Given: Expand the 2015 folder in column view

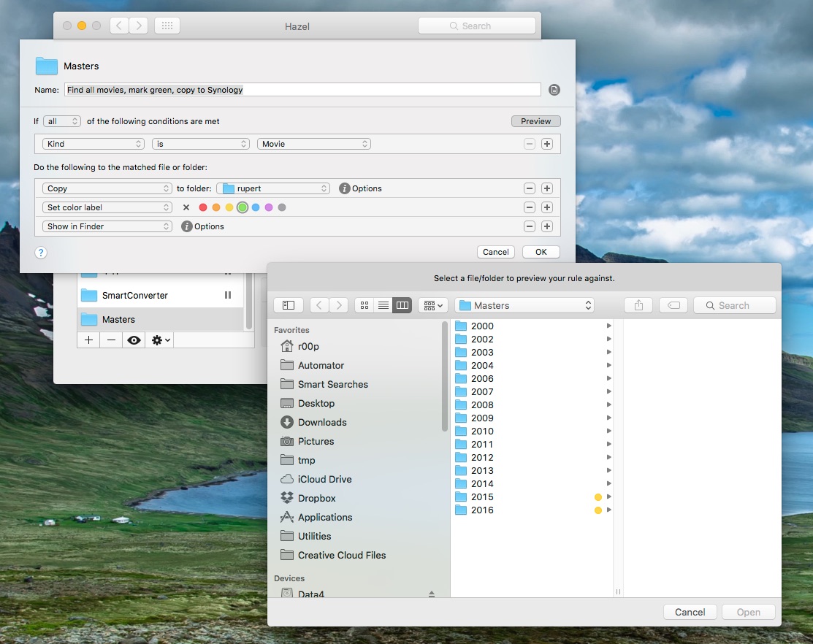Looking at the screenshot, I should coord(608,497).
